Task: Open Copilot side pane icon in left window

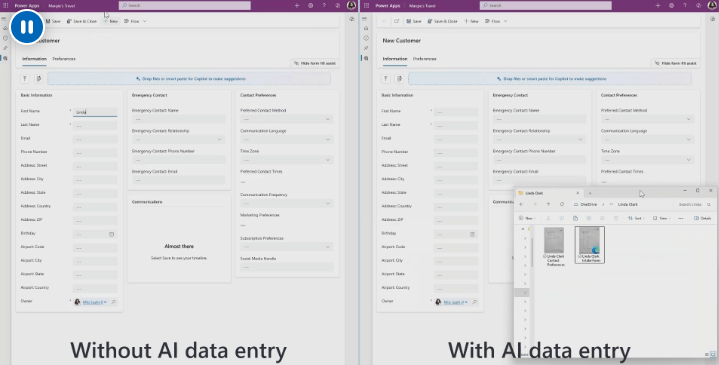Action: coord(351,19)
